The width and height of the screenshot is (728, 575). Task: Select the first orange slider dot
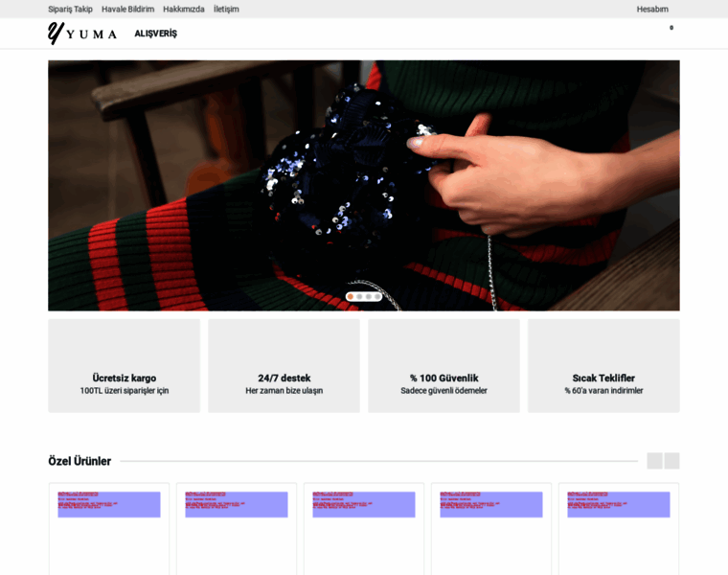351,296
